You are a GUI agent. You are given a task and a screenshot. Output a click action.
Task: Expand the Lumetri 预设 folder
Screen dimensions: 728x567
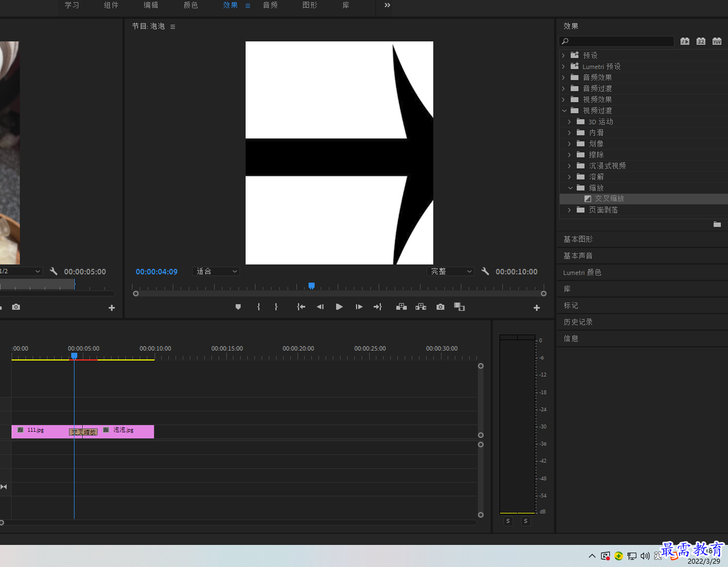point(564,66)
